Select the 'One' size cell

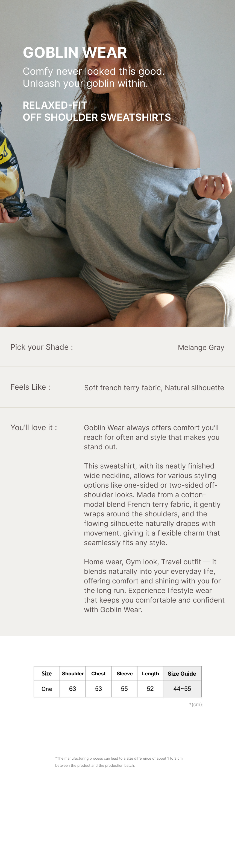click(47, 689)
